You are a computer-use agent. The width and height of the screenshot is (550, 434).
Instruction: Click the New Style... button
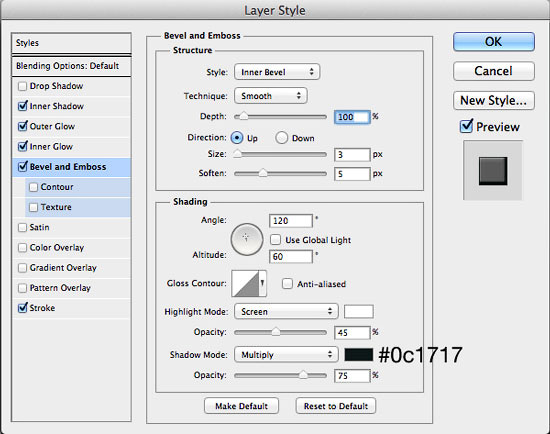click(494, 101)
